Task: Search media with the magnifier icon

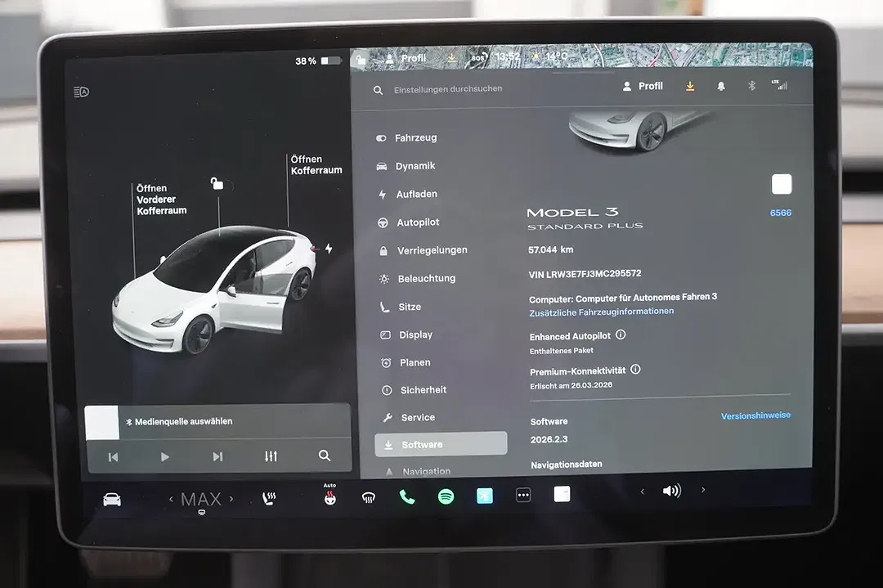Action: pos(325,456)
